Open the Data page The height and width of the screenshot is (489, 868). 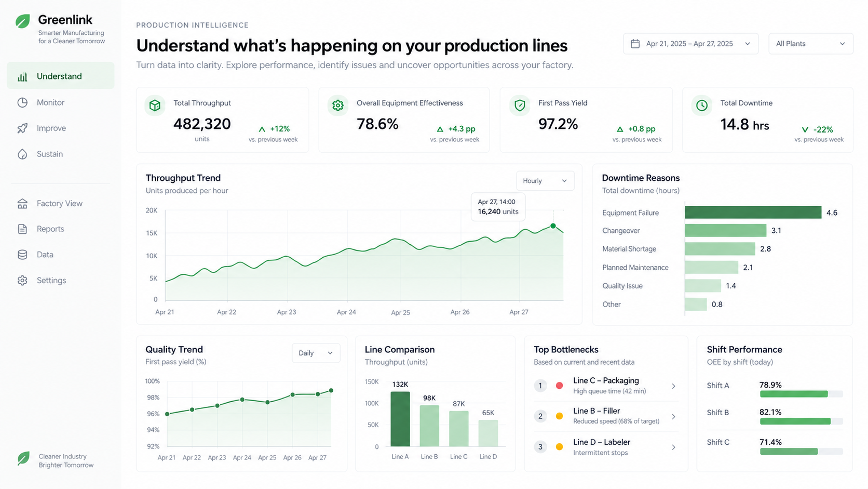pos(61,255)
